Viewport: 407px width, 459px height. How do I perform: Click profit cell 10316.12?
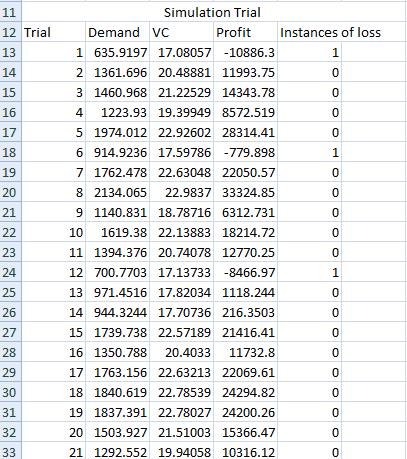click(x=245, y=451)
